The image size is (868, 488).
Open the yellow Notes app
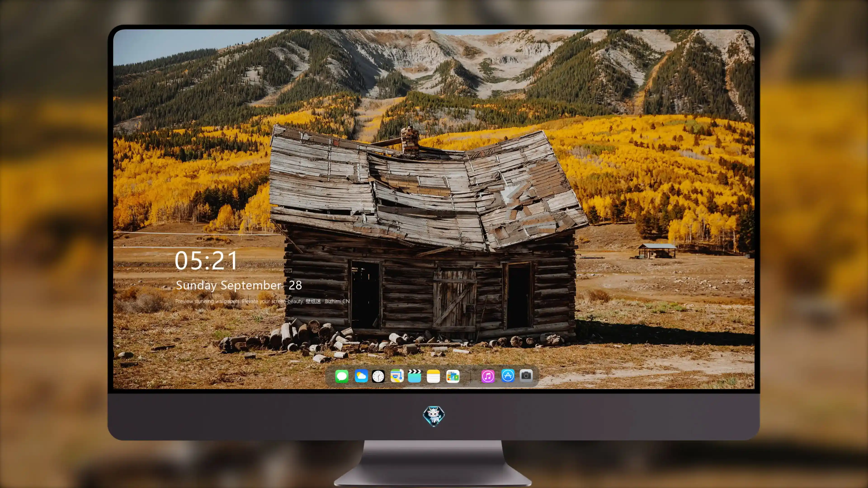click(x=433, y=376)
